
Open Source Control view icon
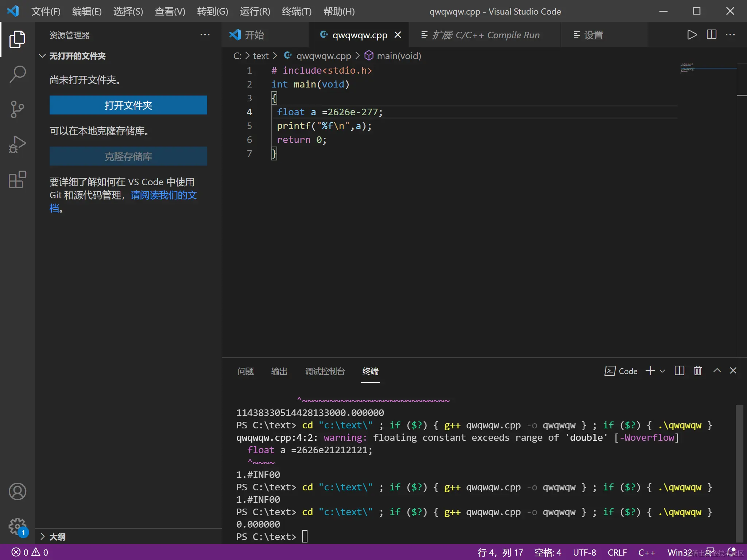pos(17,109)
